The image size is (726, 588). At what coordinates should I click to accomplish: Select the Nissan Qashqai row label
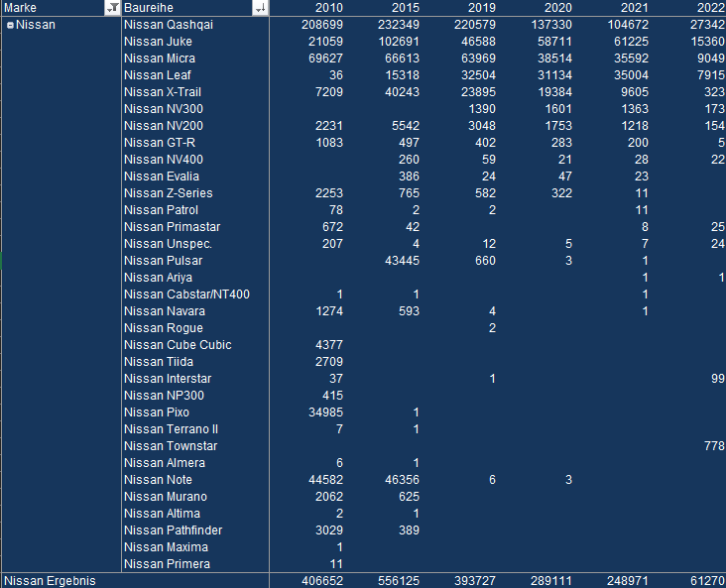[169, 25]
